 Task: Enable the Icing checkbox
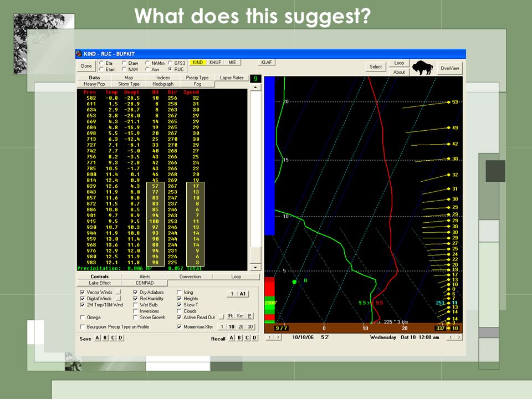(179, 292)
